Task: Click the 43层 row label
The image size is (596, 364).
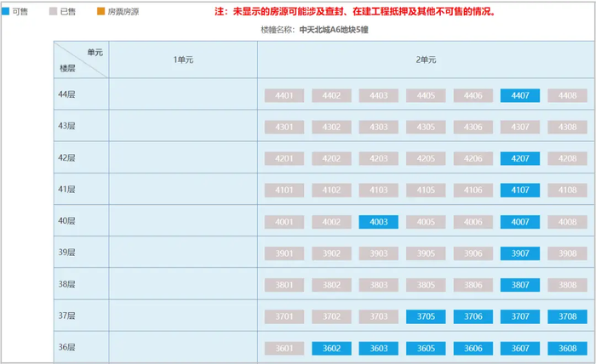Action: (66, 126)
